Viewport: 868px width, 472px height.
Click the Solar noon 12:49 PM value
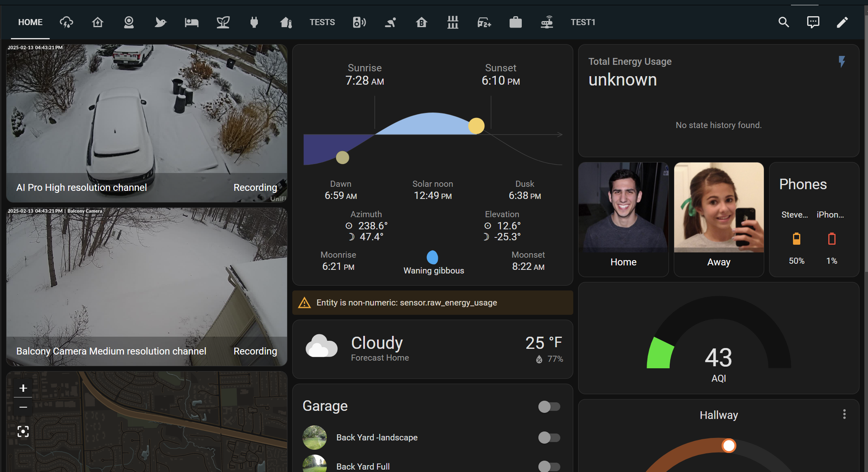point(433,196)
